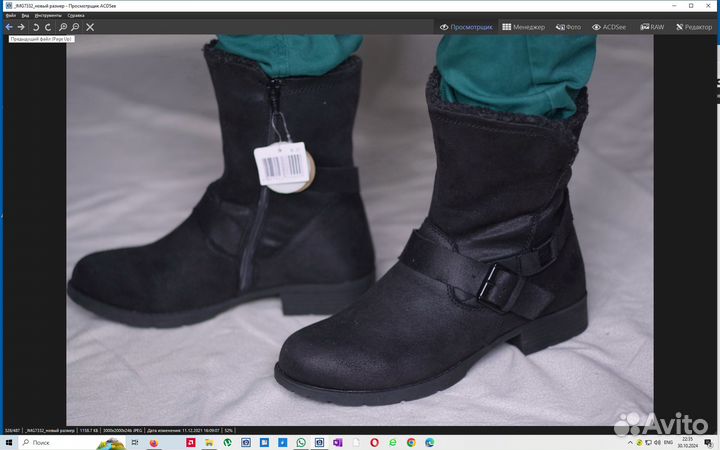The width and height of the screenshot is (720, 450).
Task: Switch to the Просмотрщик mode tab
Action: coord(466,27)
